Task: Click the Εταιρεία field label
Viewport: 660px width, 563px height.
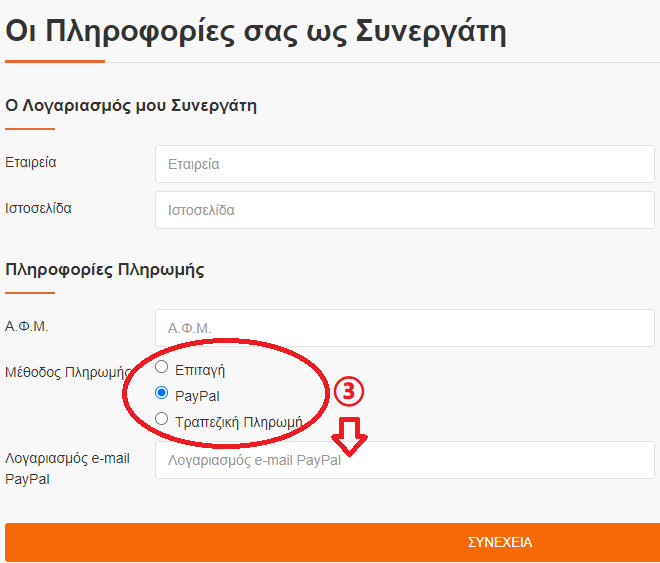Action: 31,162
